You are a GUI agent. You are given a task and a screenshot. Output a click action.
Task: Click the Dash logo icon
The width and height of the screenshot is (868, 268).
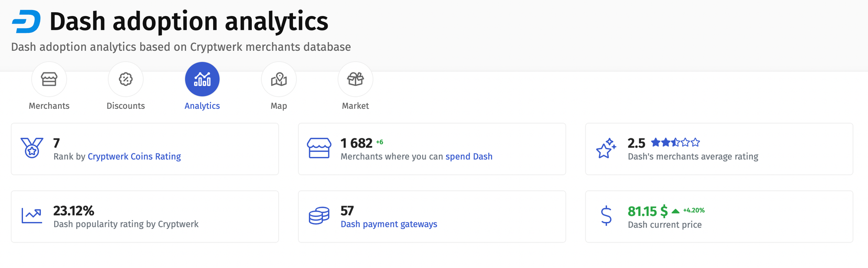[x=26, y=22]
